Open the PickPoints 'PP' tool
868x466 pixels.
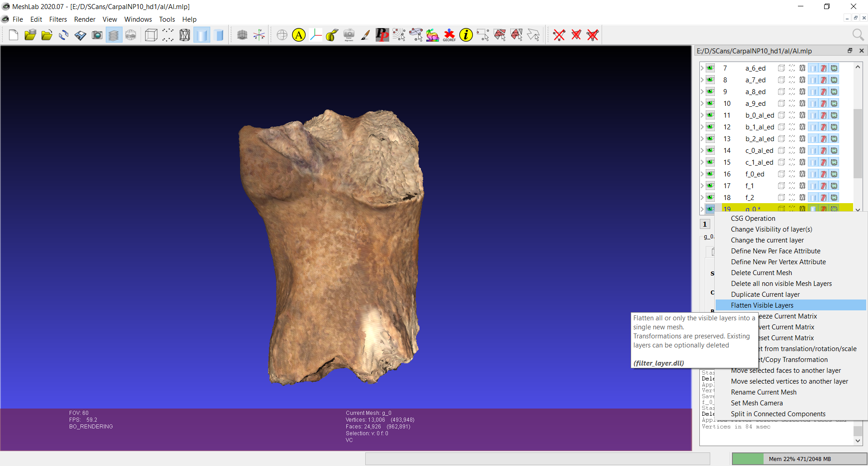click(x=382, y=35)
